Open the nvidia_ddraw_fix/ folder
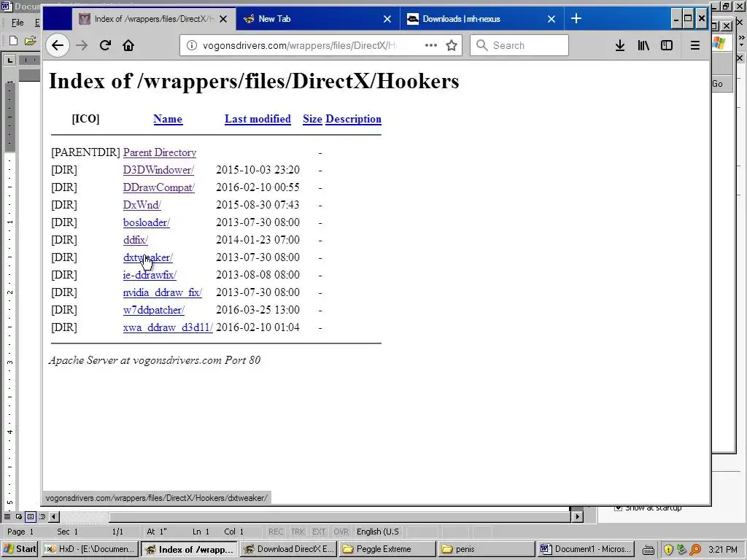This screenshot has height=560, width=747. coord(163,292)
